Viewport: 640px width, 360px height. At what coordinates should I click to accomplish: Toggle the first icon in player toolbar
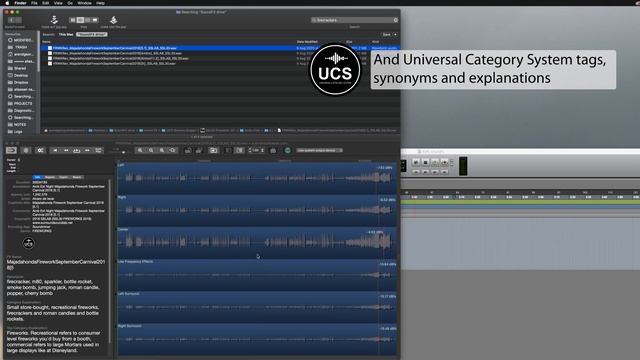coord(11,150)
